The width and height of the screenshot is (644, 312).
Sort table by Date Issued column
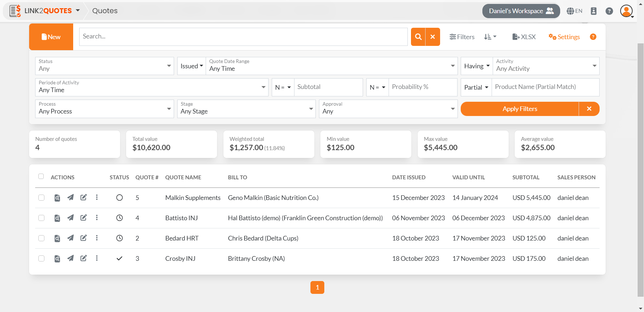(x=408, y=177)
